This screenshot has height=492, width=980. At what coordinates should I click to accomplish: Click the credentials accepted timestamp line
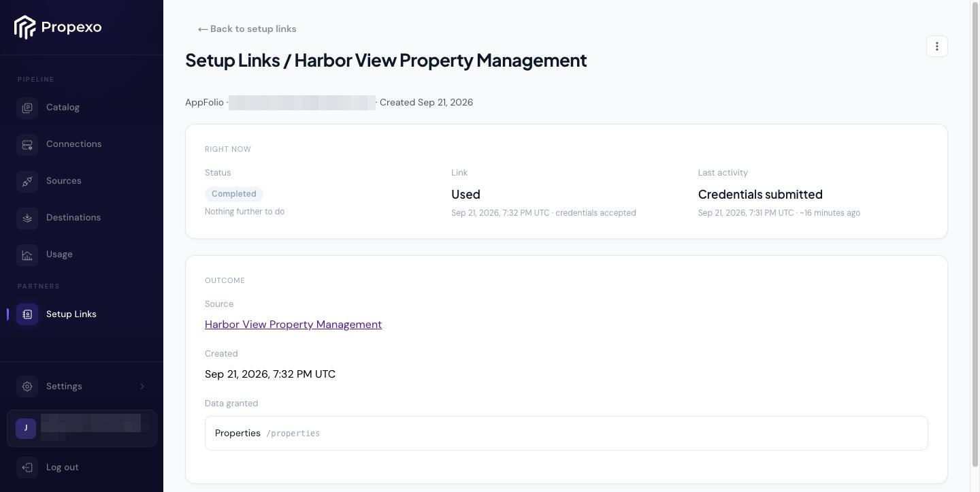544,213
